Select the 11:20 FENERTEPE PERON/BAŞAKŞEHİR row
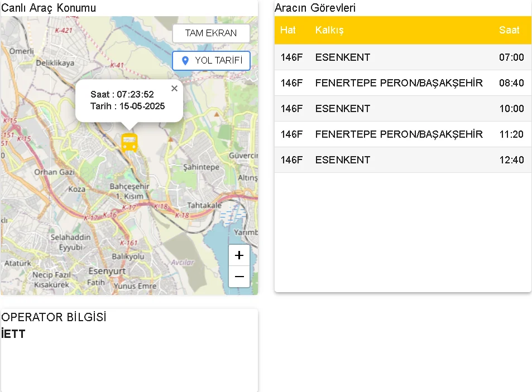This screenshot has height=392, width=532. pyautogui.click(x=402, y=134)
